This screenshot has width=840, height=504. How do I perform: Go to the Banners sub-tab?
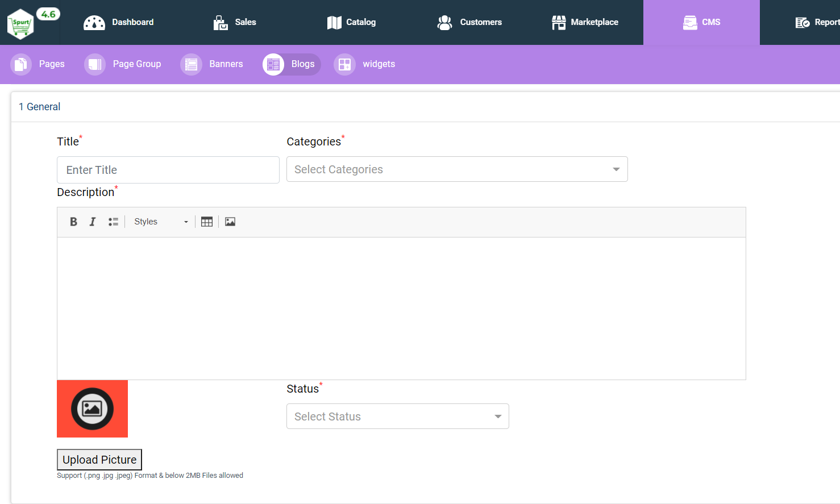(x=226, y=64)
